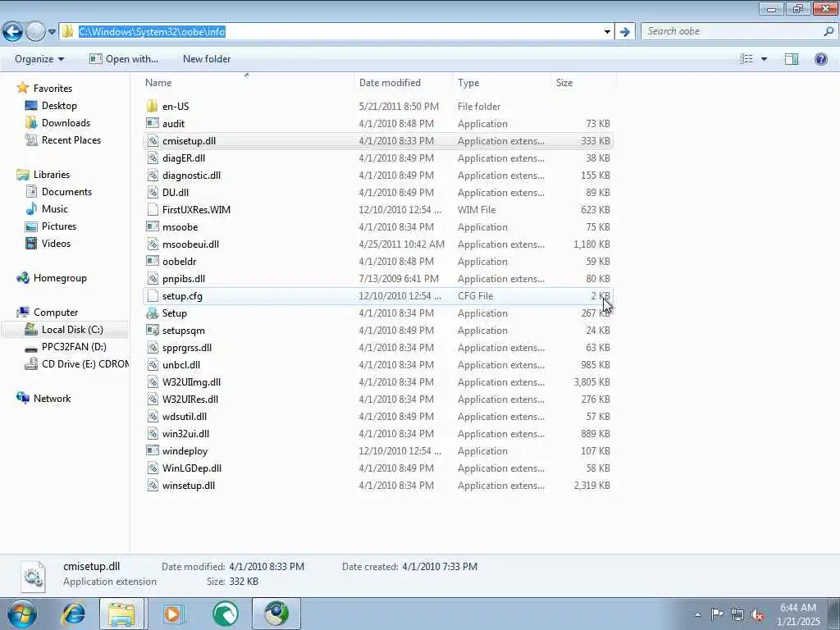Open the Videos library
840x630 pixels.
coord(56,243)
